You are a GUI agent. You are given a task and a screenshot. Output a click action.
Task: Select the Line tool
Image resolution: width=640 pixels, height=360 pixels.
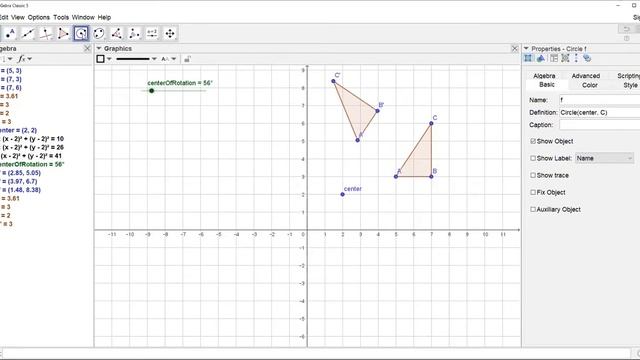[28, 33]
